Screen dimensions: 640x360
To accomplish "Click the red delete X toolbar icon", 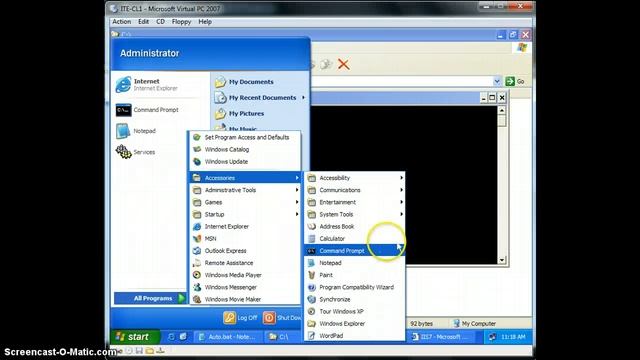I will pyautogui.click(x=344, y=64).
